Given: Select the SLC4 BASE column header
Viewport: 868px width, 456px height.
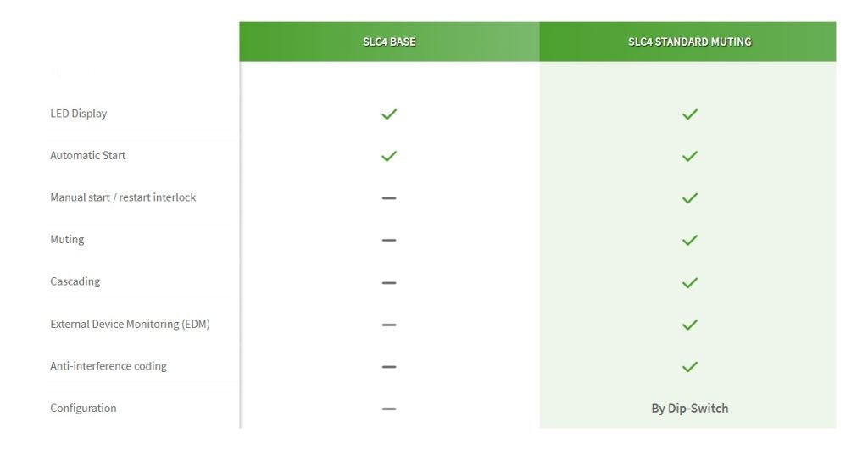Looking at the screenshot, I should coord(389,42).
